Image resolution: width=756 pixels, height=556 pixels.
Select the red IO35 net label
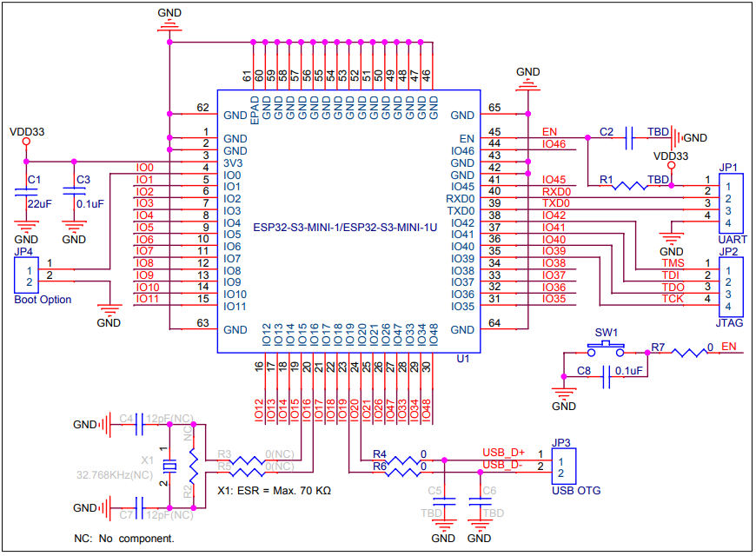click(554, 299)
